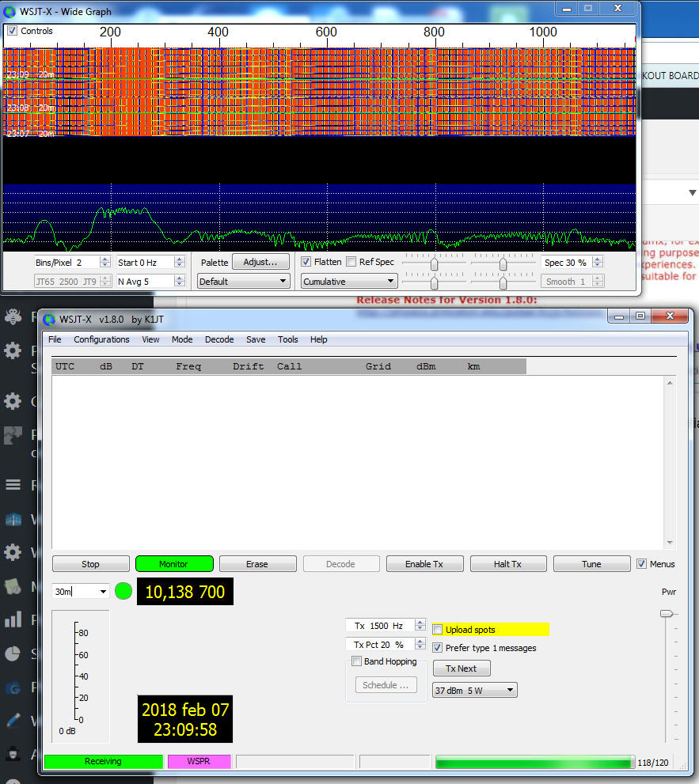Open the 37 dBm 5 W power dropdown
699x784 pixels.
pyautogui.click(x=474, y=690)
